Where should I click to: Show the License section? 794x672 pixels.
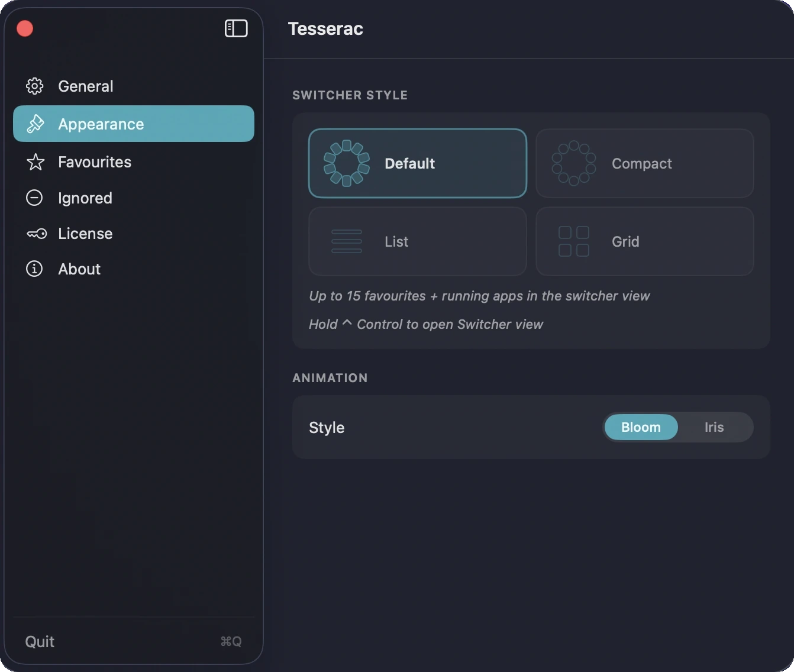[134, 234]
